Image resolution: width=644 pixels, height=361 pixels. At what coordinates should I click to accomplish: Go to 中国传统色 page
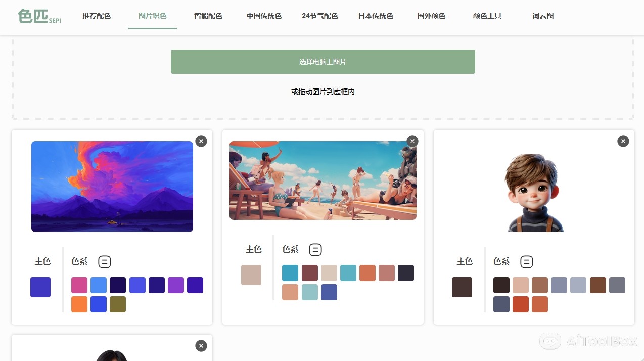tap(264, 16)
